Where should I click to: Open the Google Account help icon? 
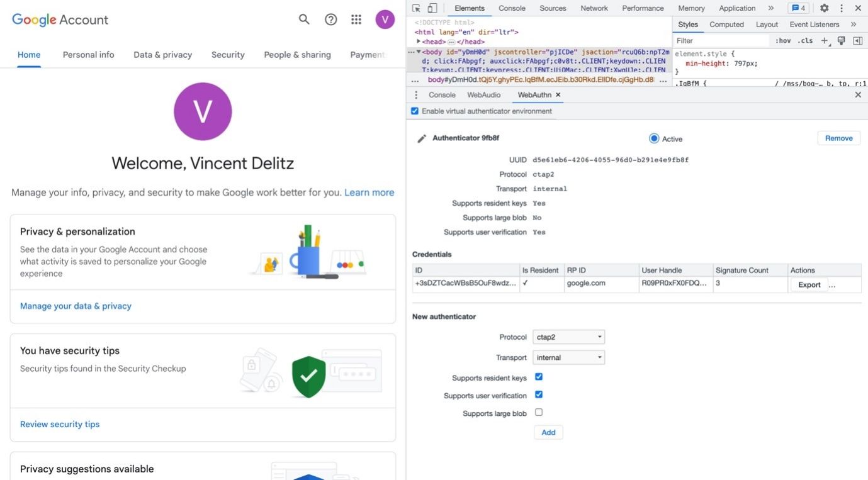(331, 20)
